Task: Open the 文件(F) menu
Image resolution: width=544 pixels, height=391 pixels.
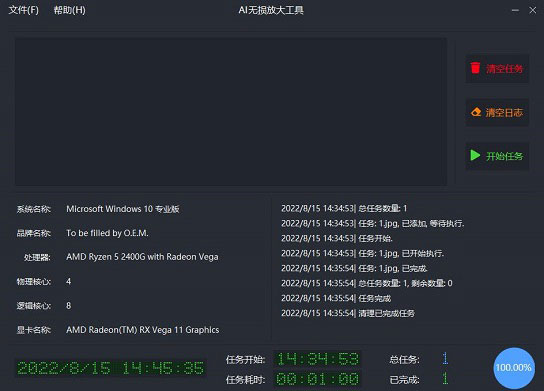Action: point(24,10)
